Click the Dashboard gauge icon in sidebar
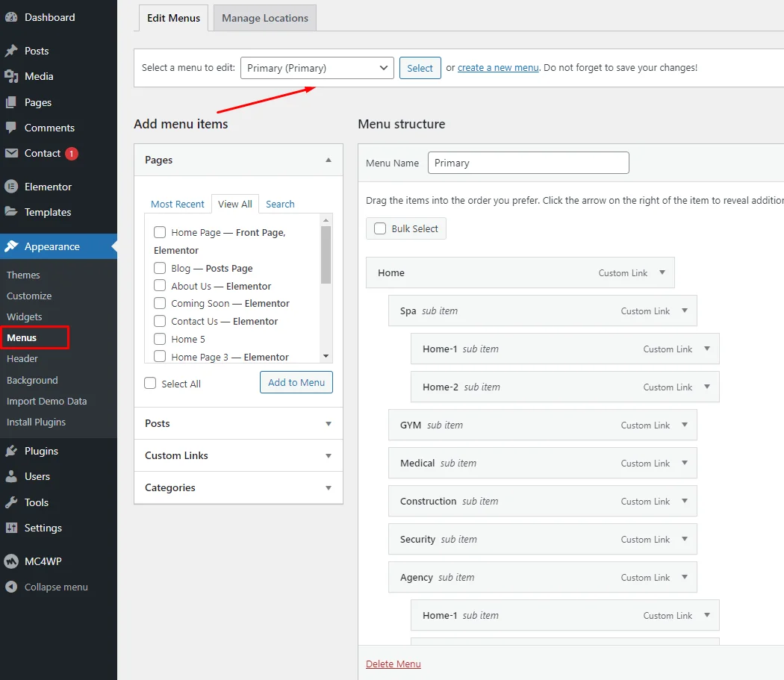784x680 pixels. pyautogui.click(x=11, y=17)
